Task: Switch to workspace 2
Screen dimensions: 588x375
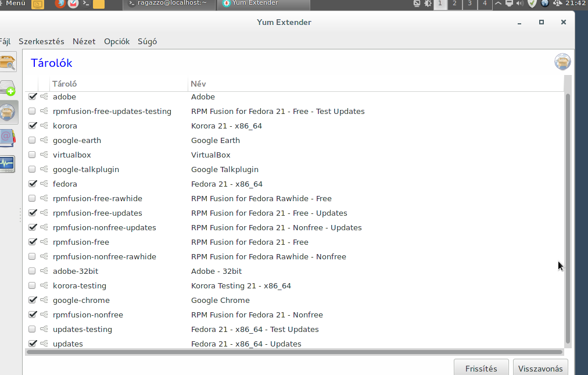Action: coord(454,3)
